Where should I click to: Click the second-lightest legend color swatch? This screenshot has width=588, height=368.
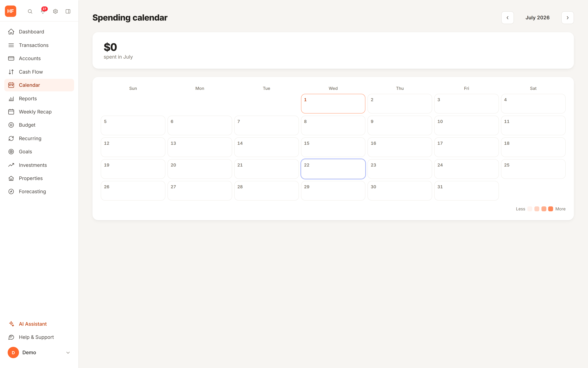(537, 209)
